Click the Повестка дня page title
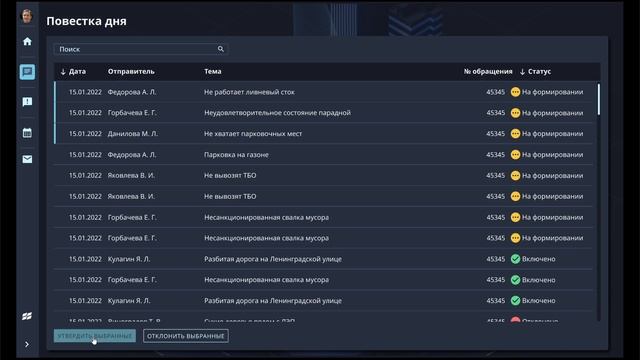The width and height of the screenshot is (640, 360). coord(86,21)
